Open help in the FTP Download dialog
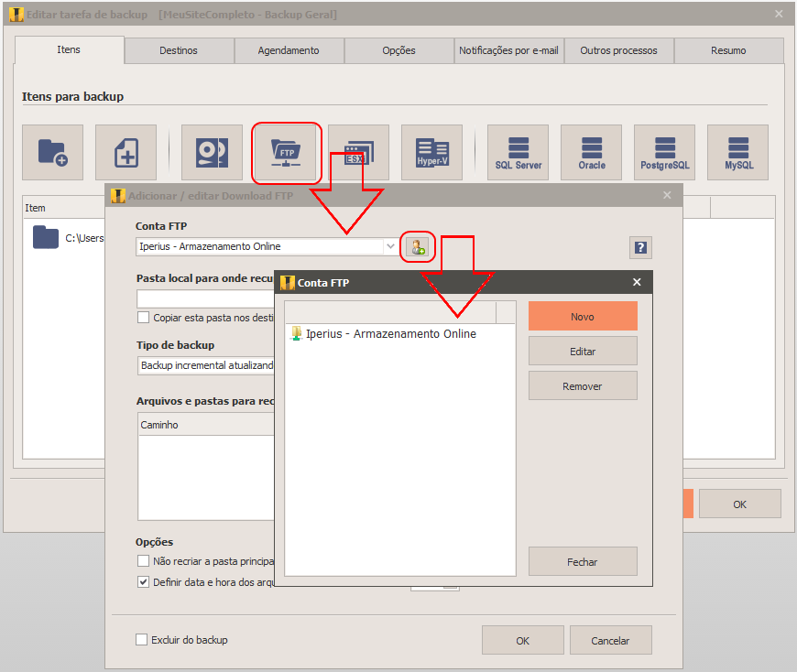This screenshot has height=672, width=797. coord(640,247)
